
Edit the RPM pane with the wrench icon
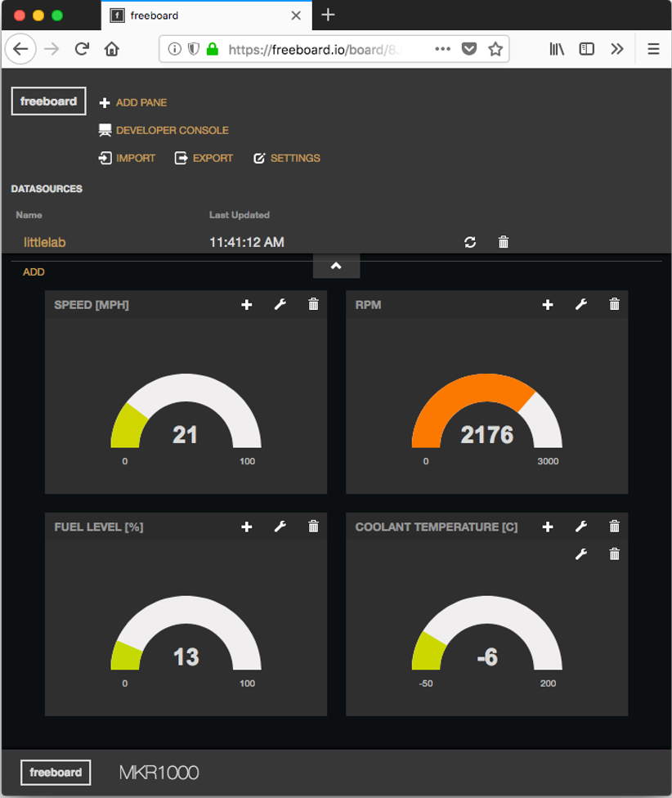click(580, 304)
